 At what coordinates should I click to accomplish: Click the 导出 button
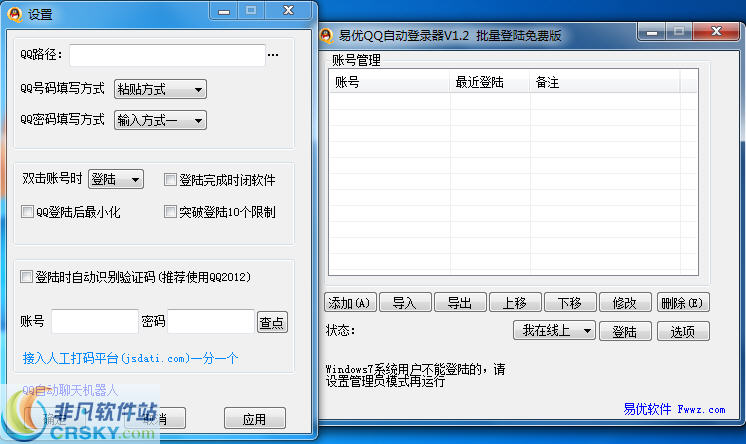[461, 303]
